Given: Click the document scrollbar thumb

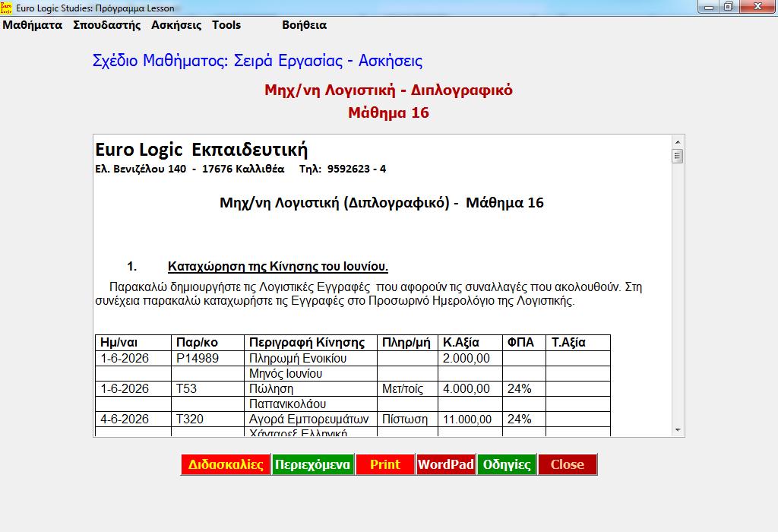Looking at the screenshot, I should pos(678,157).
